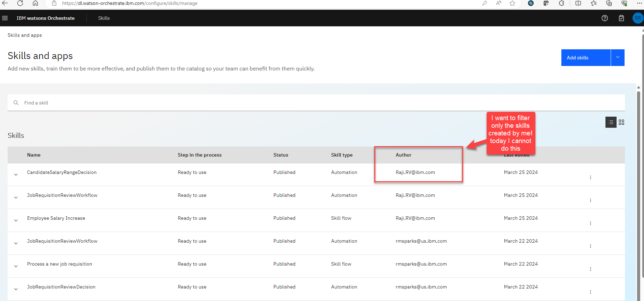Click March 25 2024 date of CandidateSalaryRangeDecision

521,172
